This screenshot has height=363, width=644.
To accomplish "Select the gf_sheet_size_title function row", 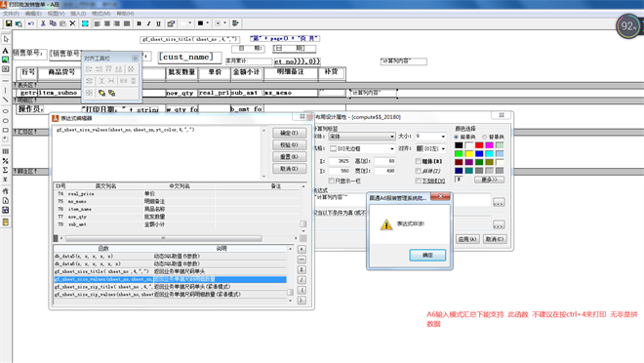I will (x=171, y=271).
